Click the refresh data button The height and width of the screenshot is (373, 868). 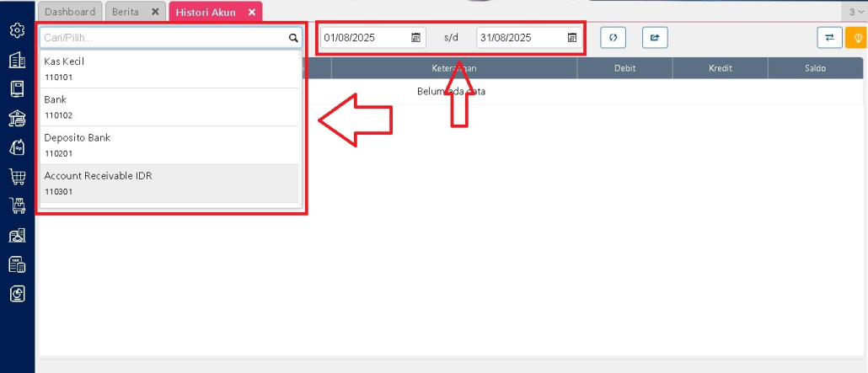point(613,38)
